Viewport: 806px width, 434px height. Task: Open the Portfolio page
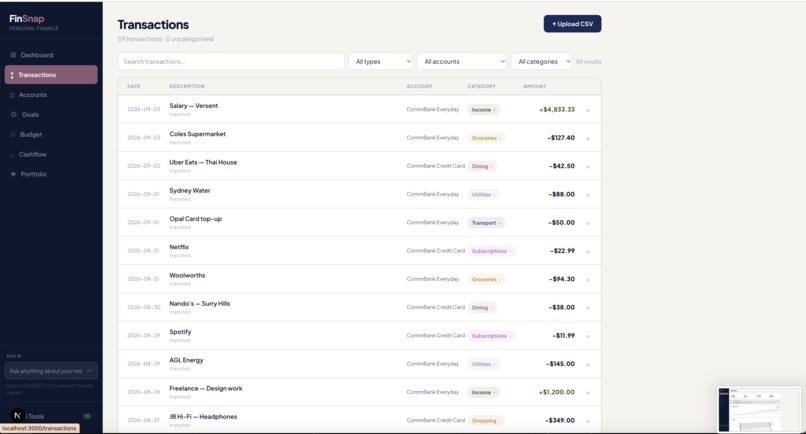pos(51,174)
